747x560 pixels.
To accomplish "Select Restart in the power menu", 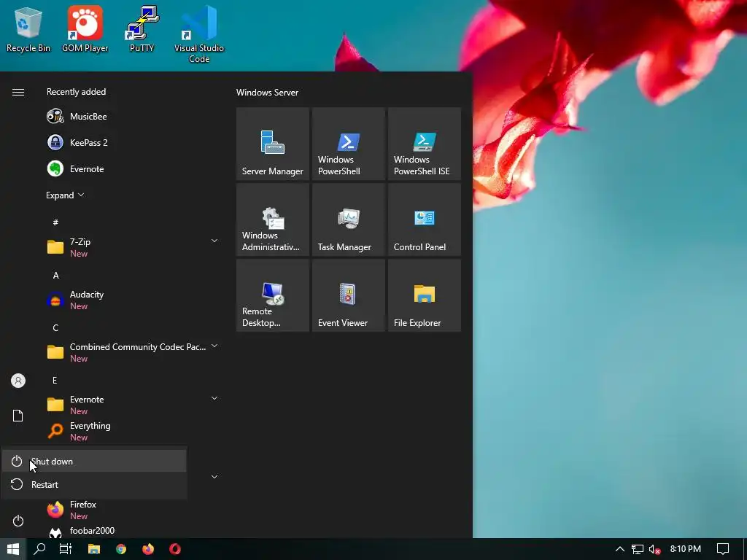I will (94, 485).
